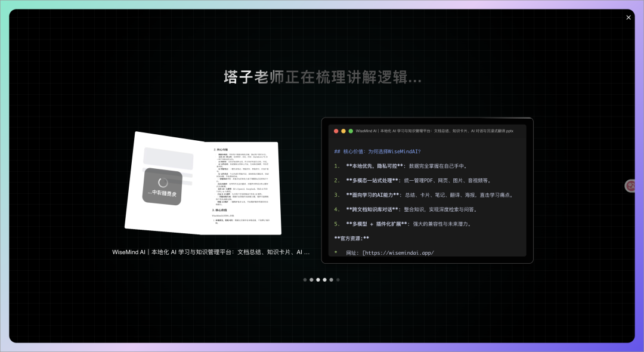Click the .pptx file name in the code window title
Image resolution: width=644 pixels, height=352 pixels.
[x=435, y=131]
